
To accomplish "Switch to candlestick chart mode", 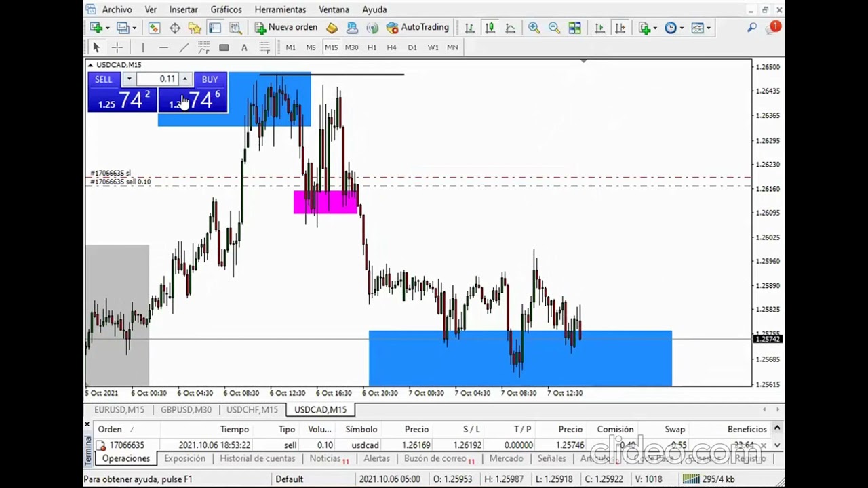I will pyautogui.click(x=490, y=28).
